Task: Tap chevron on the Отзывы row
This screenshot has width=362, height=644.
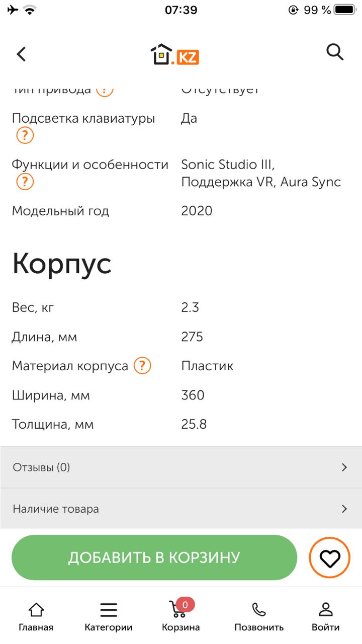Action: coord(344,467)
